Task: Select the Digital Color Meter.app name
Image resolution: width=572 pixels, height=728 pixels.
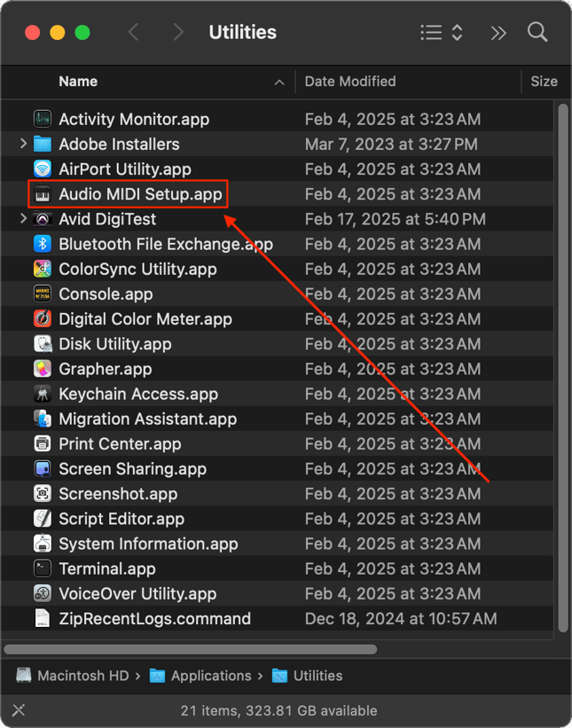Action: click(x=145, y=319)
